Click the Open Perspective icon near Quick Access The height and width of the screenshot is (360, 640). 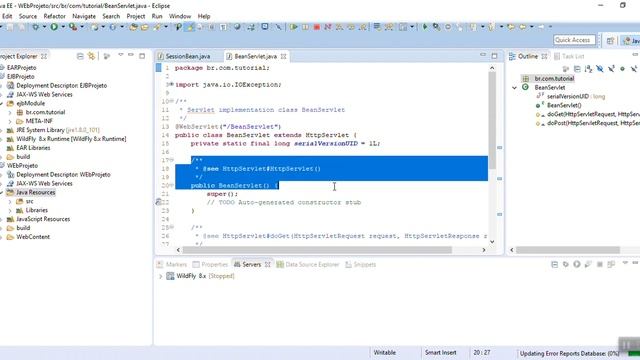pos(610,40)
